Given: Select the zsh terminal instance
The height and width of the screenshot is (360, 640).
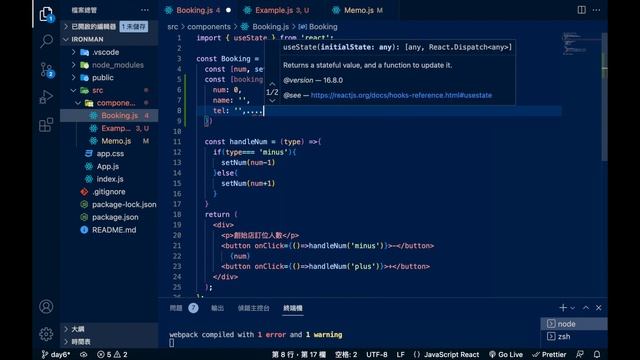Looking at the screenshot, I should [x=574, y=336].
